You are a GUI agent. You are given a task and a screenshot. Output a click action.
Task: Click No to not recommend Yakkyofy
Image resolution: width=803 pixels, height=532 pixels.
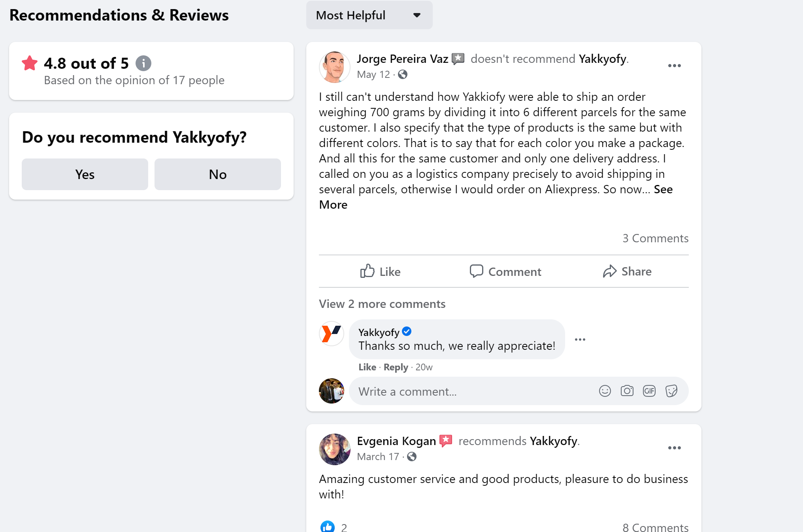click(217, 174)
